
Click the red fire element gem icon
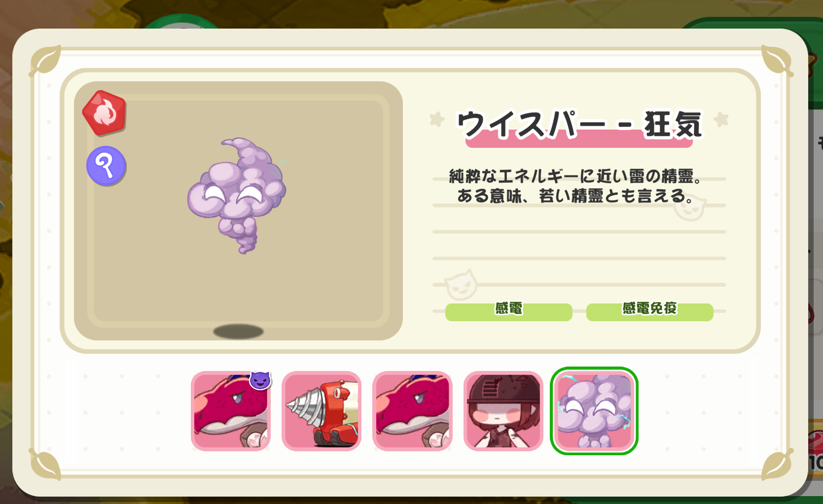tap(105, 113)
